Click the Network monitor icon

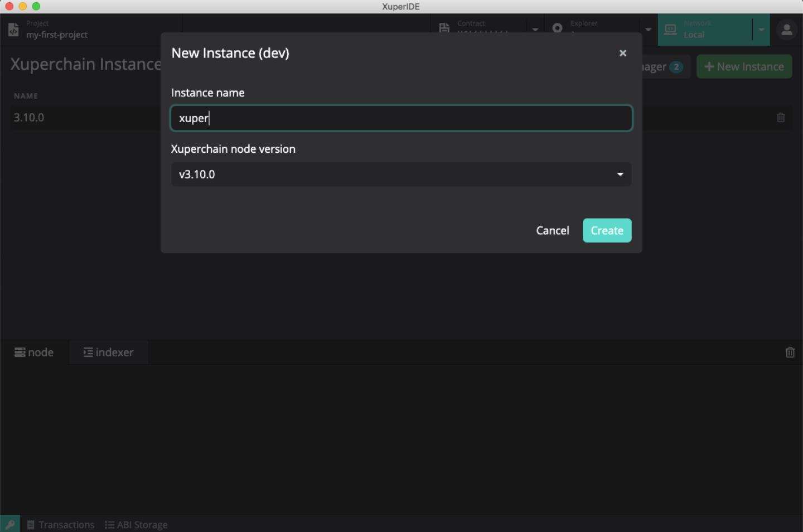[x=670, y=30]
